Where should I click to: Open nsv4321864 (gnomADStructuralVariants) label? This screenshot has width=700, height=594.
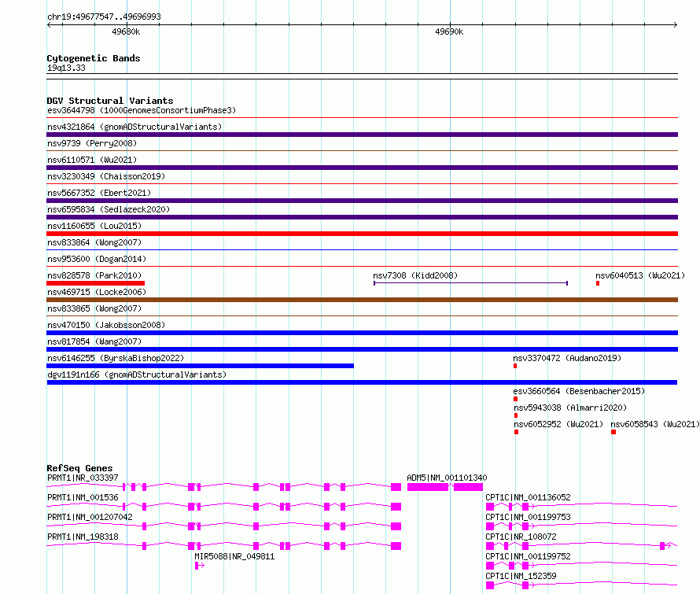tap(134, 127)
